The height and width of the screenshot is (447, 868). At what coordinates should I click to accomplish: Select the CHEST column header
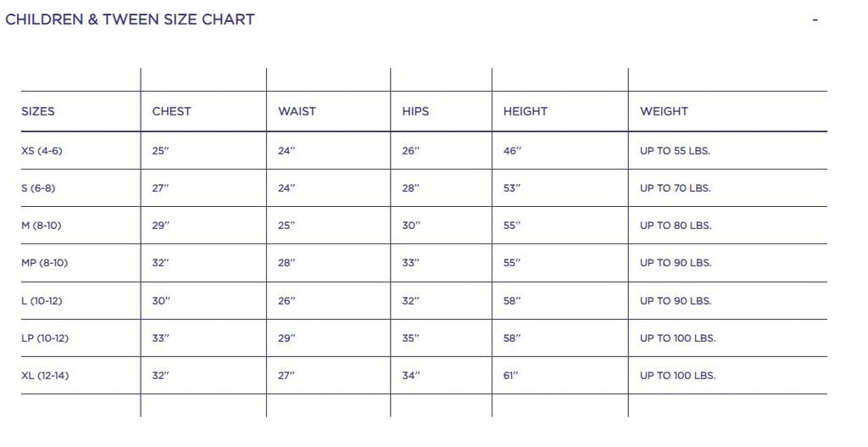pos(171,111)
